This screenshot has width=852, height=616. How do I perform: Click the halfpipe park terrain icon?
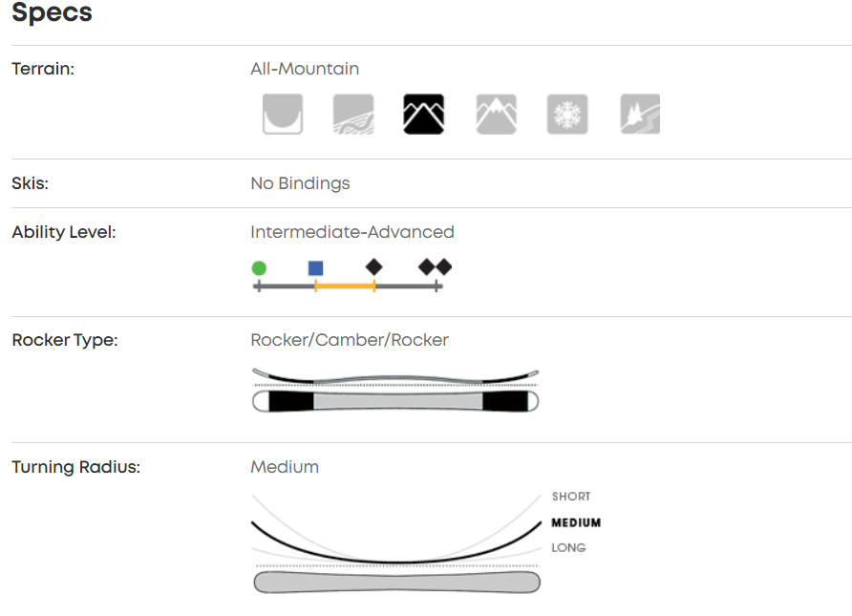283,115
